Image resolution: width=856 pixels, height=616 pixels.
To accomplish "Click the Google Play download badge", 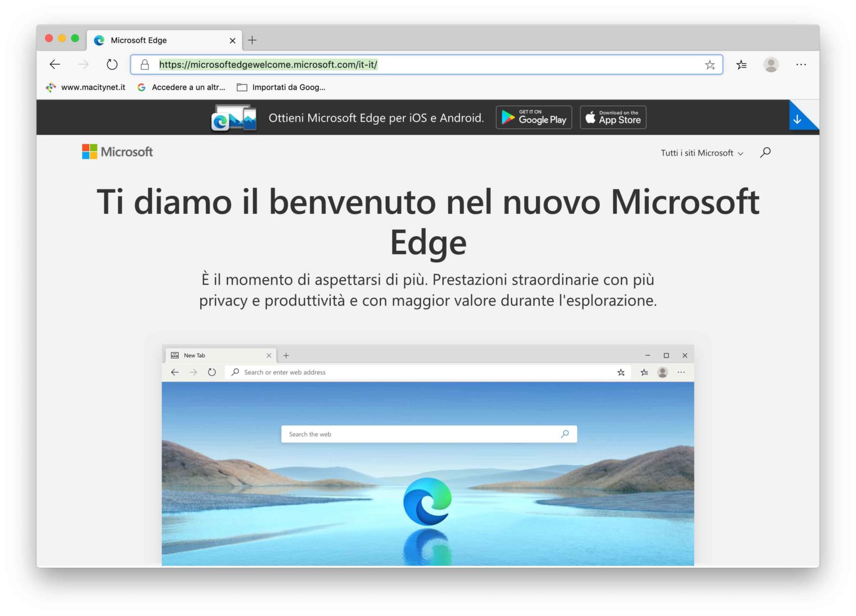I will (534, 117).
